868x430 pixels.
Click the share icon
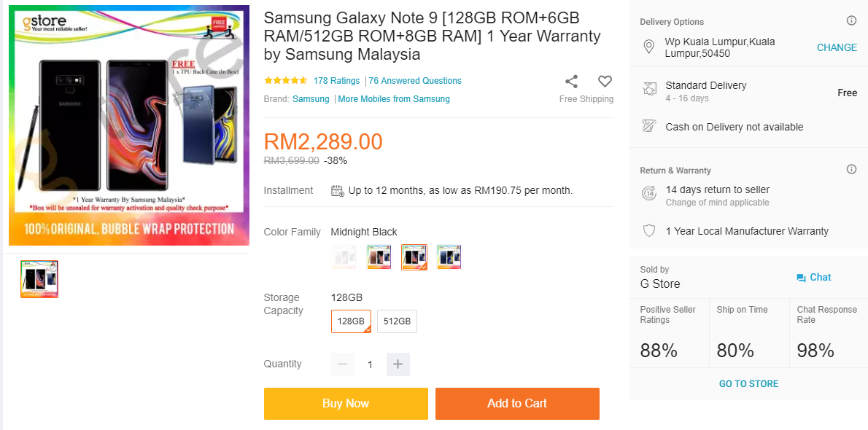(572, 82)
